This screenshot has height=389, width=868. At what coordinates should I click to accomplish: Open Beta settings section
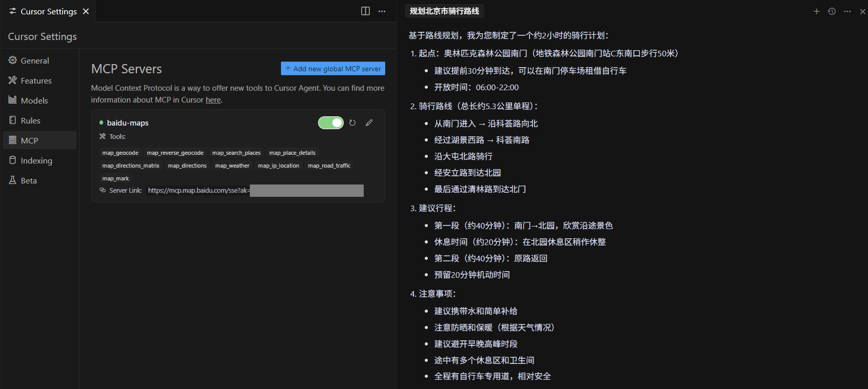(29, 180)
